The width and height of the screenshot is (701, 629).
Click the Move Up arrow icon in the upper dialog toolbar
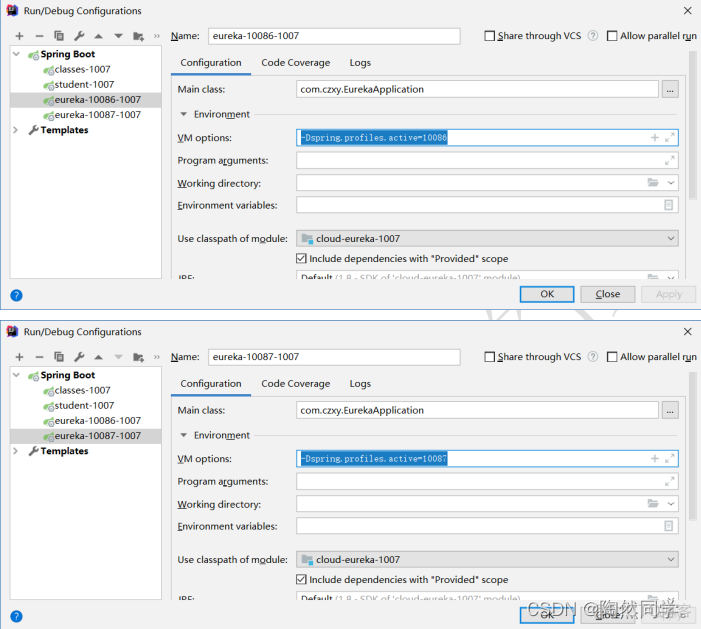click(x=98, y=36)
